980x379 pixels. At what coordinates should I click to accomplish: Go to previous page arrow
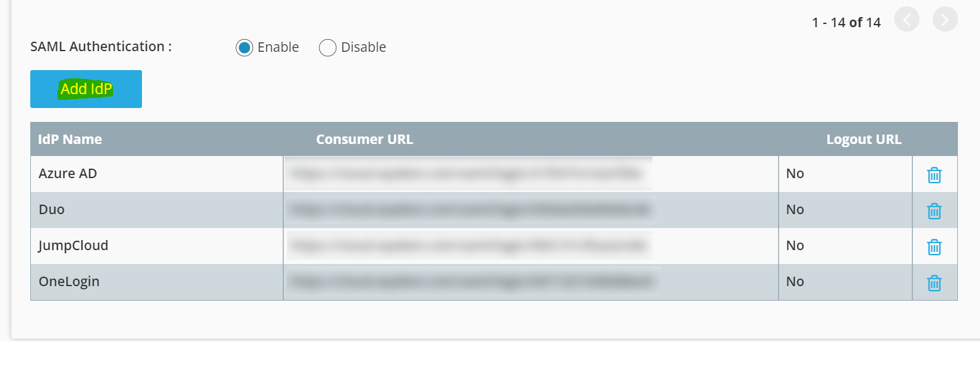[x=907, y=20]
